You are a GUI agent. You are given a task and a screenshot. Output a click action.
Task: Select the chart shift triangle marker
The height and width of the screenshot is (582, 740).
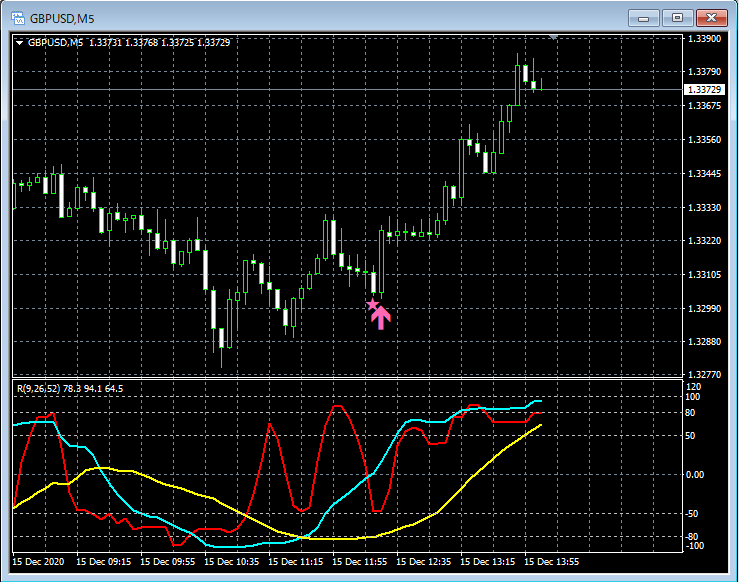[553, 37]
